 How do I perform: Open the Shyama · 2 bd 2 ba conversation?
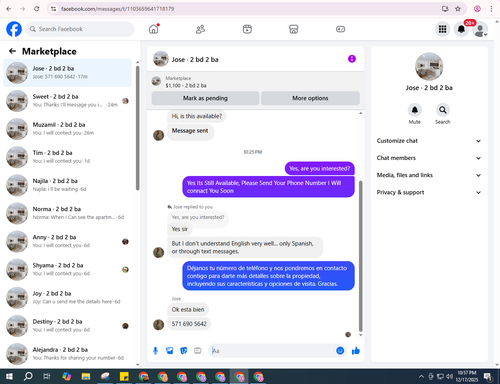click(67, 269)
